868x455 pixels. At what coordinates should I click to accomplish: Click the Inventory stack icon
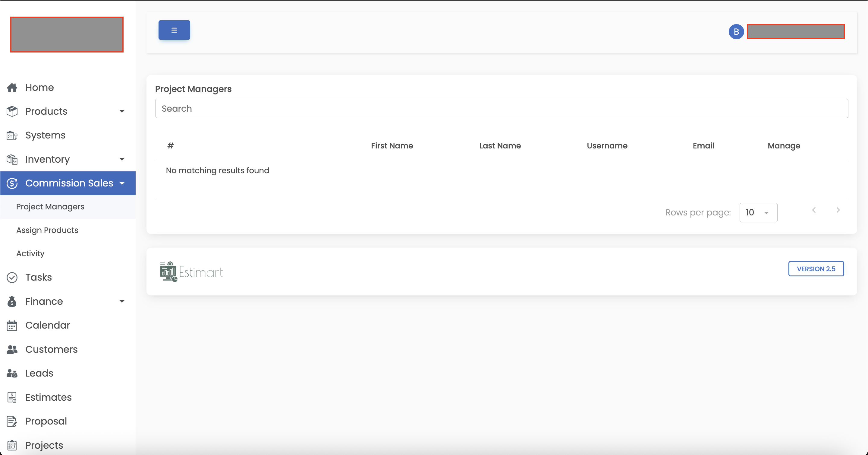pos(12,159)
